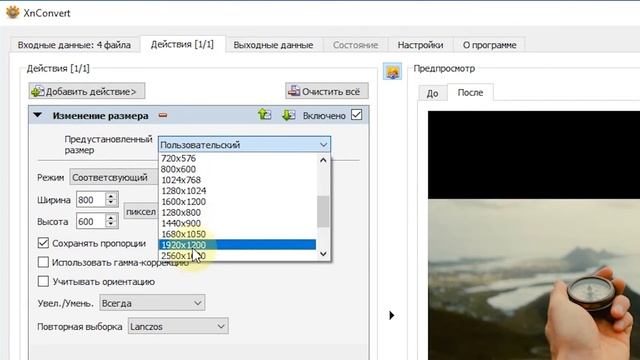Open the units dropdown showing пиксел
Screen dimensions: 640x360
[141, 211]
